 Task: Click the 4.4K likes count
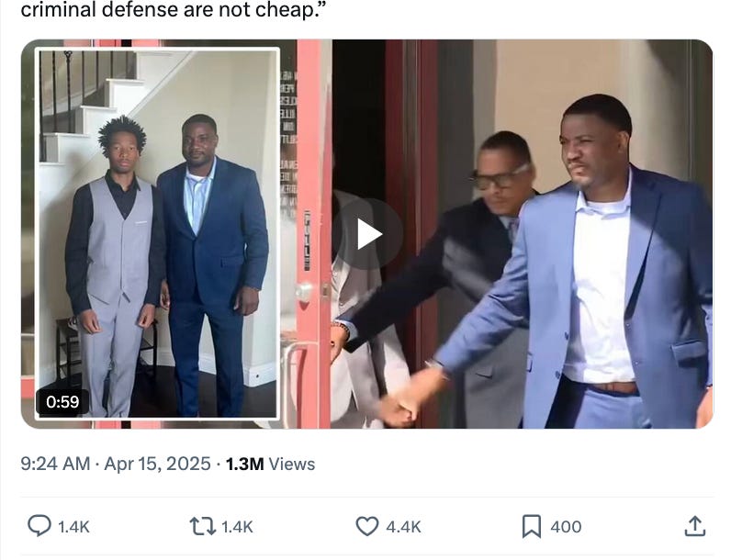click(x=403, y=527)
